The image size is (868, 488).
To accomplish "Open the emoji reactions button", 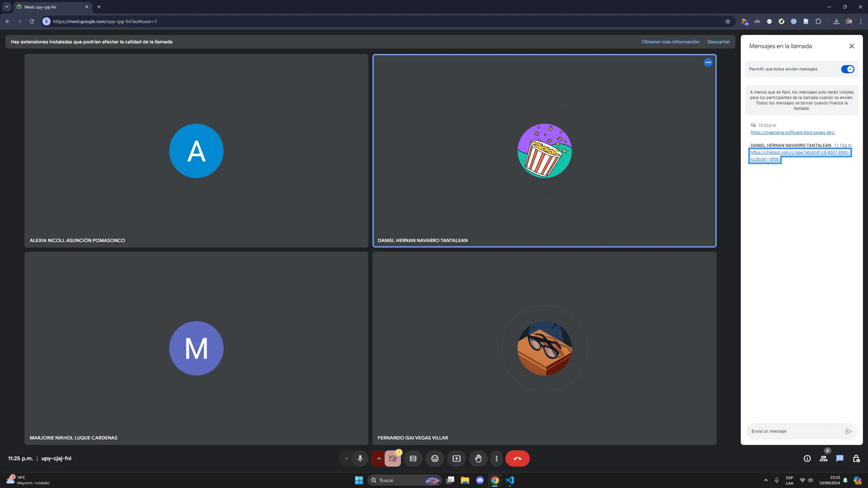I will pyautogui.click(x=435, y=458).
